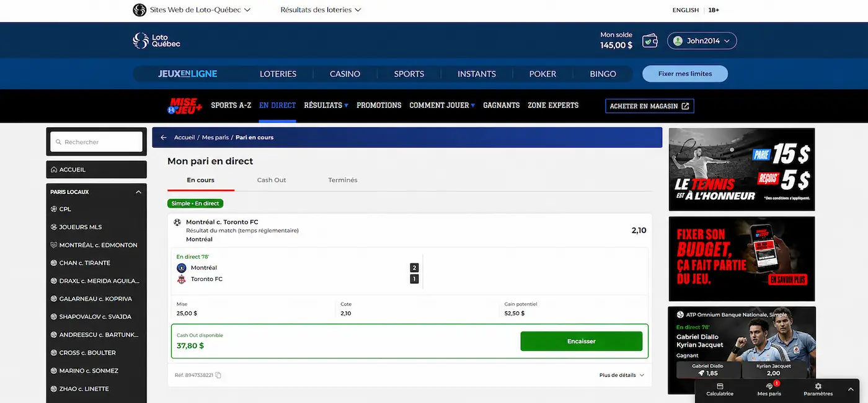Click the Mise-o-jeu+ logo
868x403 pixels.
click(x=185, y=106)
